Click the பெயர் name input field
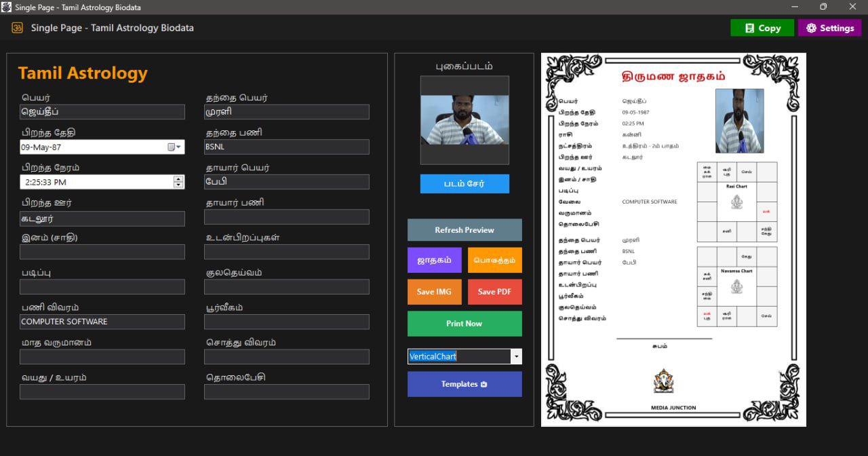The image size is (868, 456). tap(102, 112)
